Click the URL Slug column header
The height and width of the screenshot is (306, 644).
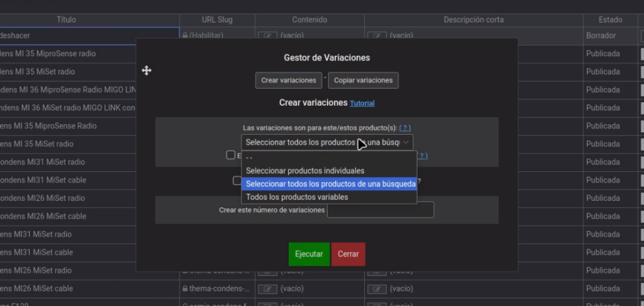[217, 20]
